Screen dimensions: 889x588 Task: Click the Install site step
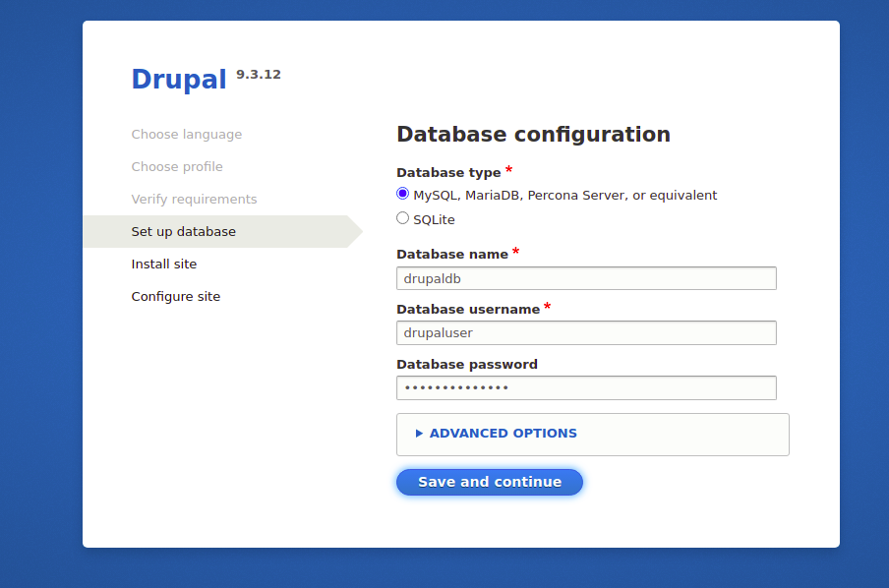click(x=164, y=264)
